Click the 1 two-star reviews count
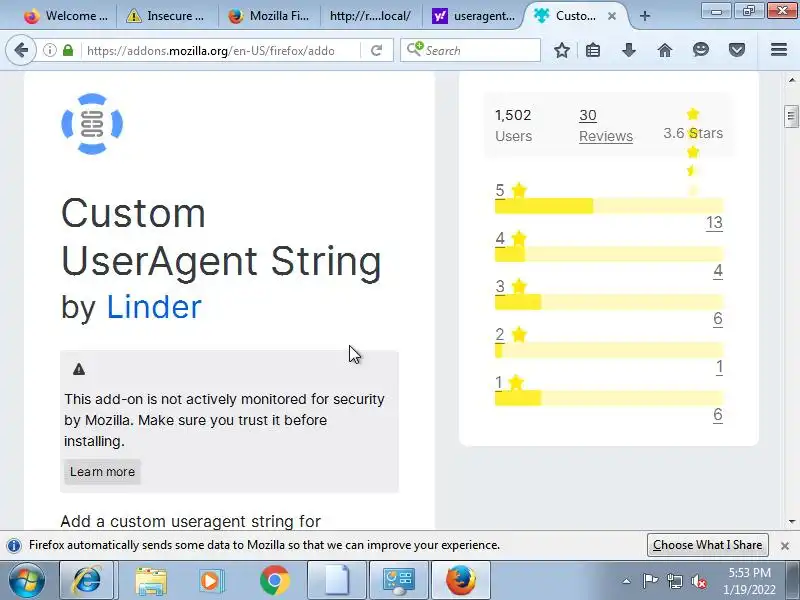 click(719, 366)
